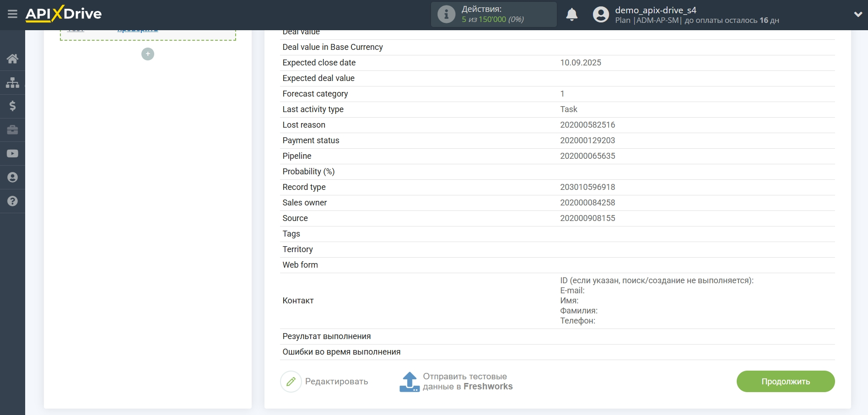Open user profile icon in sidebar
The height and width of the screenshot is (415, 868).
tap(12, 178)
